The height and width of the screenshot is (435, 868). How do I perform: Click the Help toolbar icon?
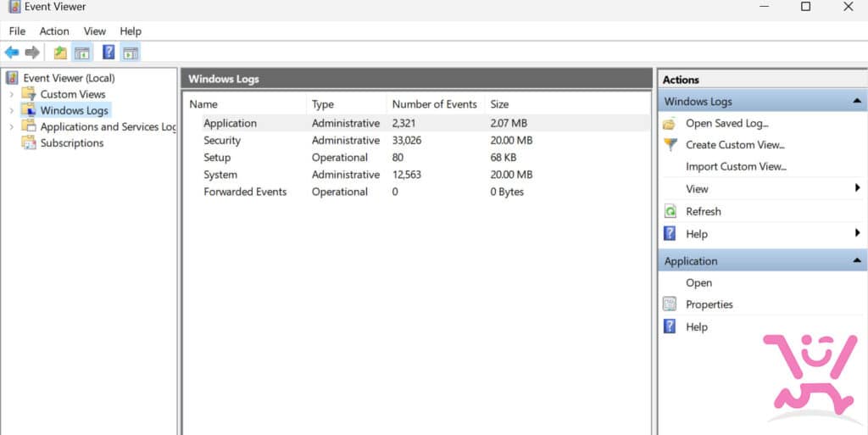click(108, 53)
